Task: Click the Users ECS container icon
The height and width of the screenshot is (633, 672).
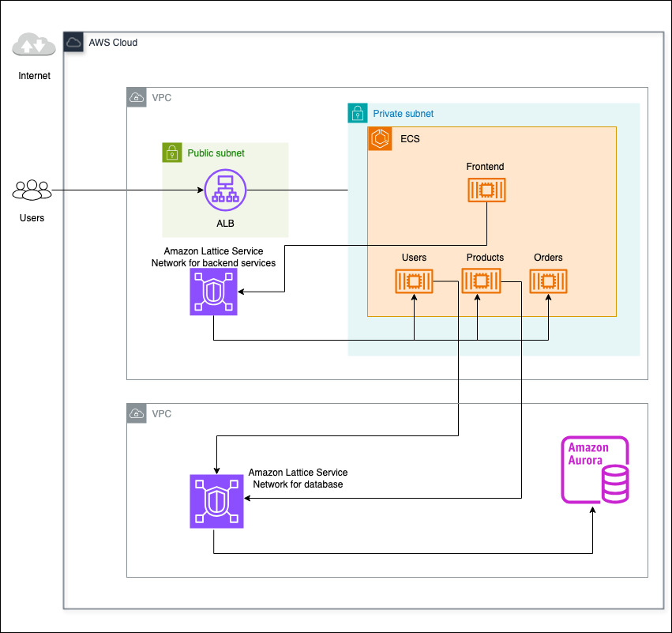Action: coord(415,281)
